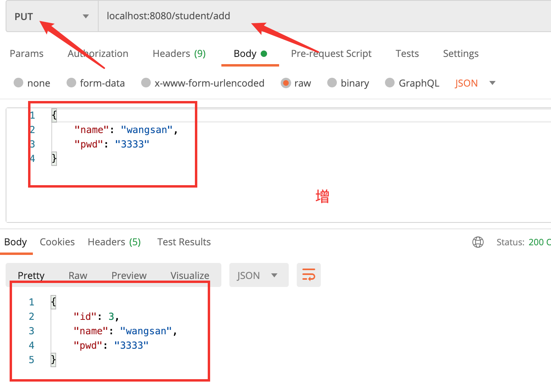Open the response JSON format dropdown
The width and height of the screenshot is (551, 392).
click(258, 275)
